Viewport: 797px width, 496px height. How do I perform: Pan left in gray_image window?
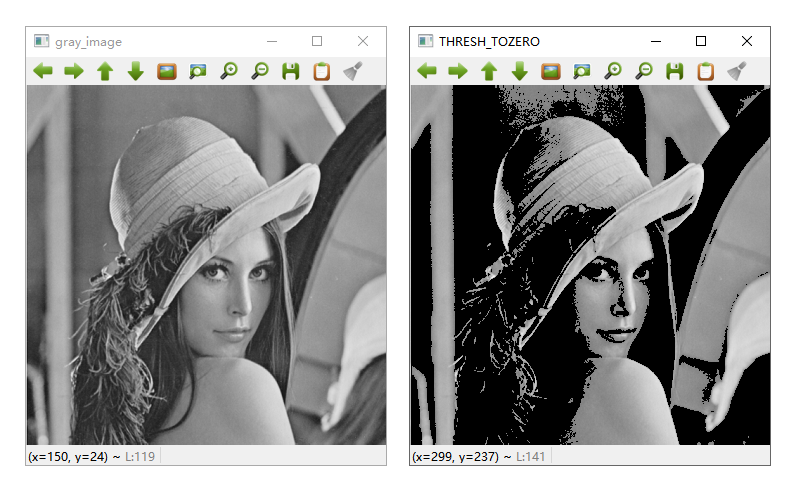(x=43, y=71)
